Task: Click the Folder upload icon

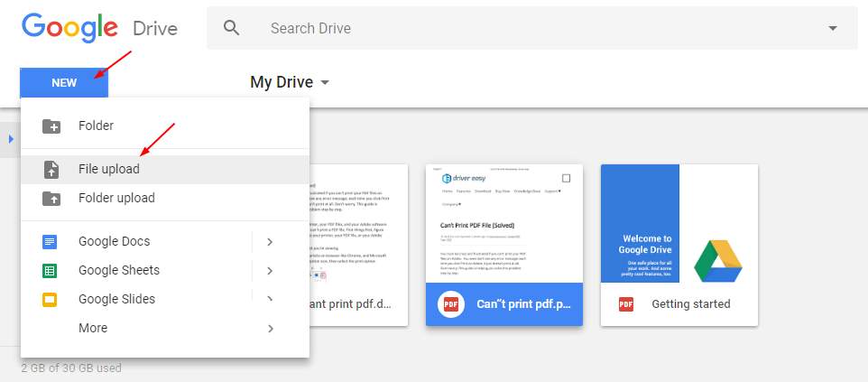Action: (51, 198)
